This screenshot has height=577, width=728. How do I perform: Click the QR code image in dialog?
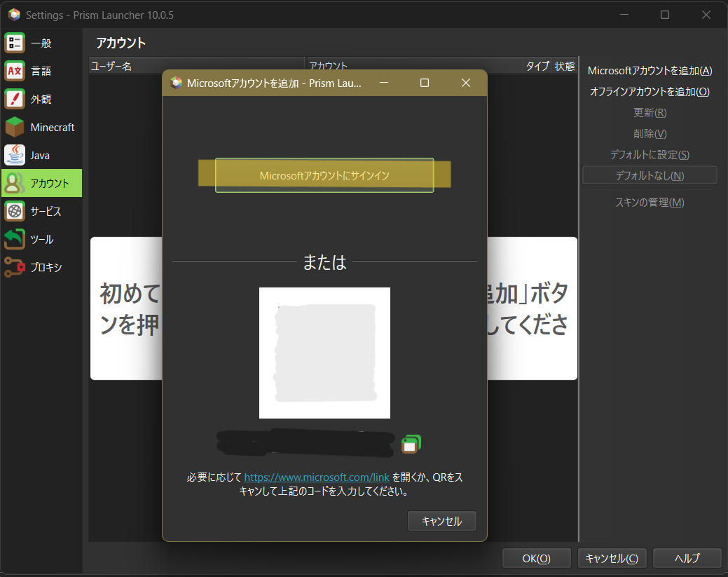(x=324, y=353)
